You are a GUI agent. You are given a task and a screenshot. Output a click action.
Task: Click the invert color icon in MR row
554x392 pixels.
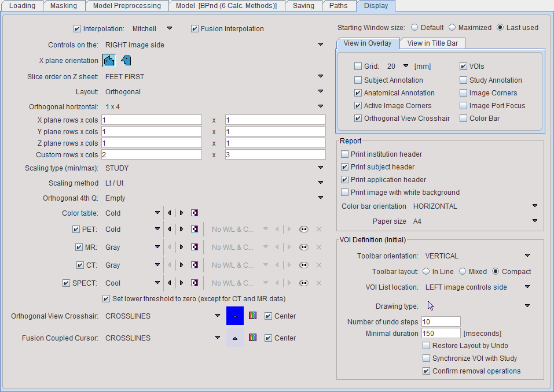pyautogui.click(x=195, y=247)
